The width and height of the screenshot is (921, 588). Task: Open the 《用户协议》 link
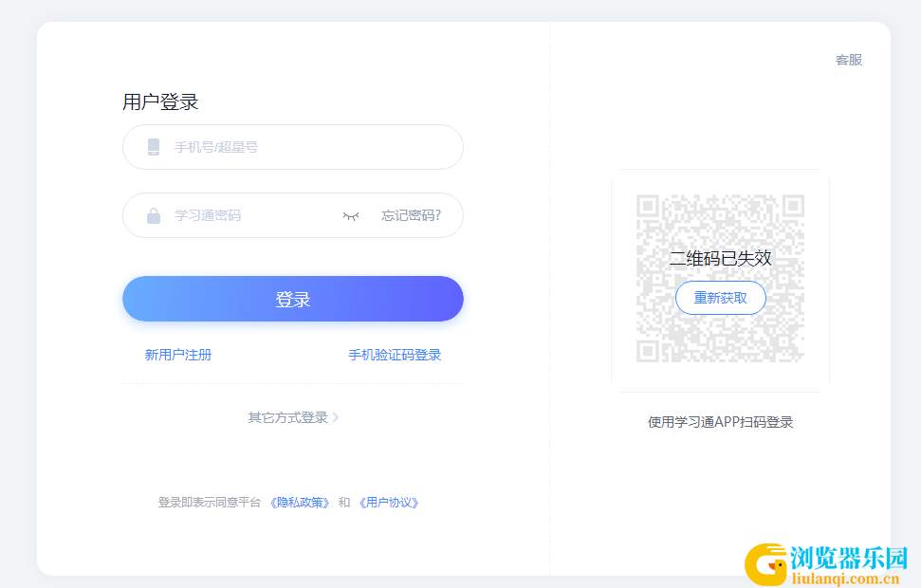[388, 503]
